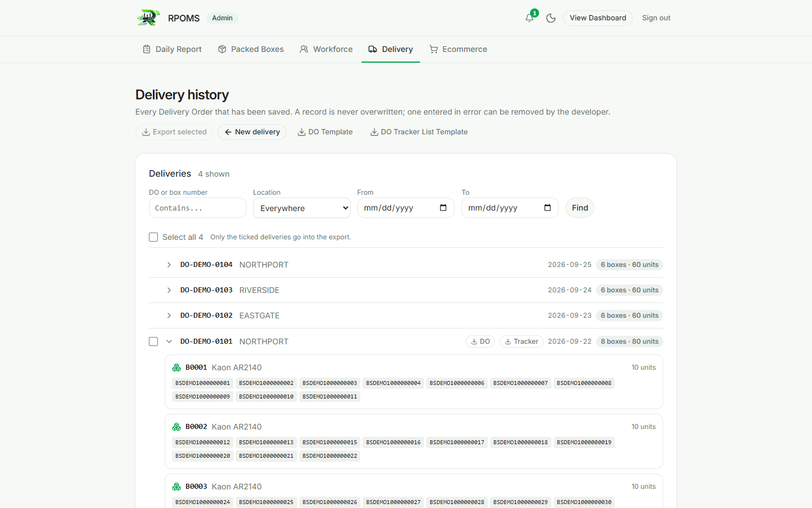Click the EASTGATE location text
This screenshot has width=812, height=508.
[x=259, y=316]
